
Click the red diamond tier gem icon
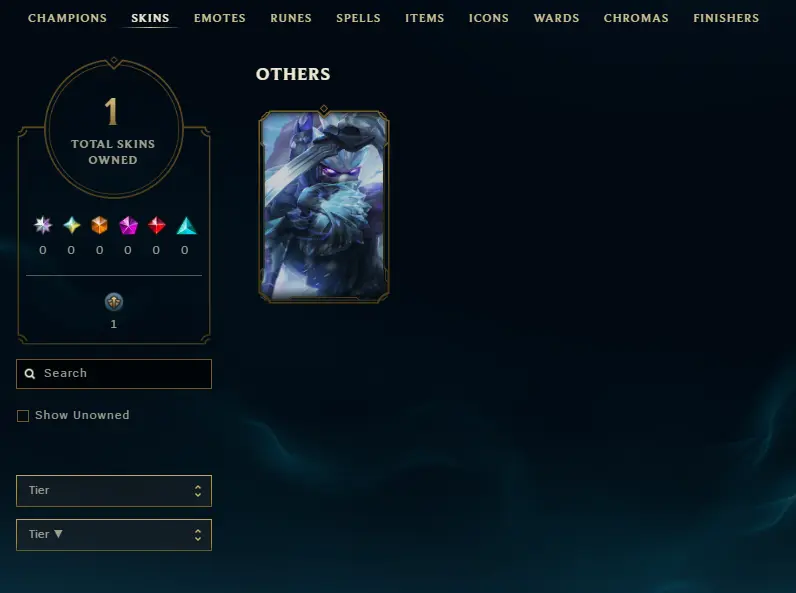[x=156, y=225]
